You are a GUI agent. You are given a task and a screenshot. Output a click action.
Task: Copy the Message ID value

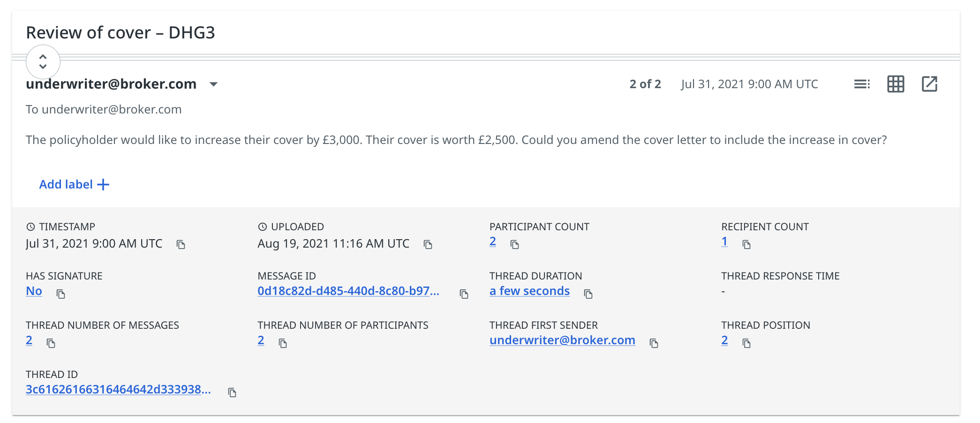tap(464, 294)
